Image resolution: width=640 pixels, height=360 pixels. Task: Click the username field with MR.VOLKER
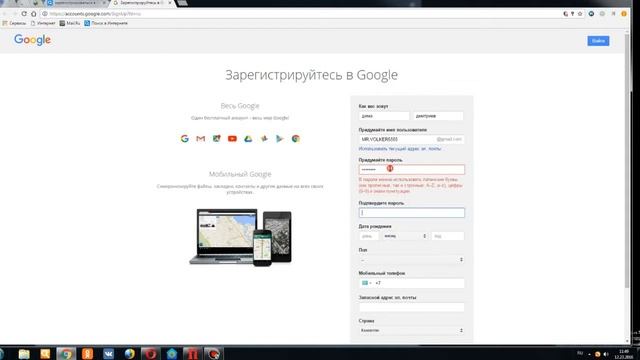tap(411, 139)
